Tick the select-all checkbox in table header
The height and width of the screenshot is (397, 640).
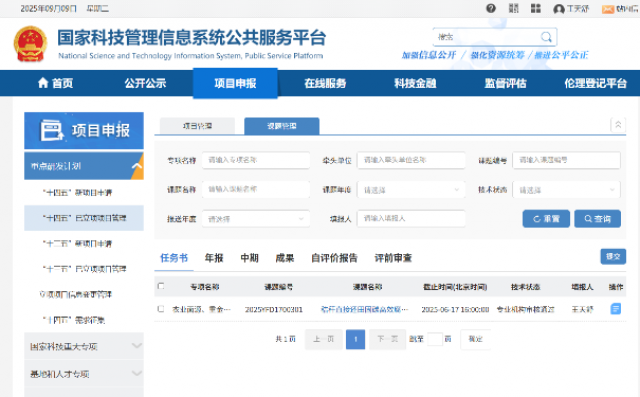click(x=161, y=286)
